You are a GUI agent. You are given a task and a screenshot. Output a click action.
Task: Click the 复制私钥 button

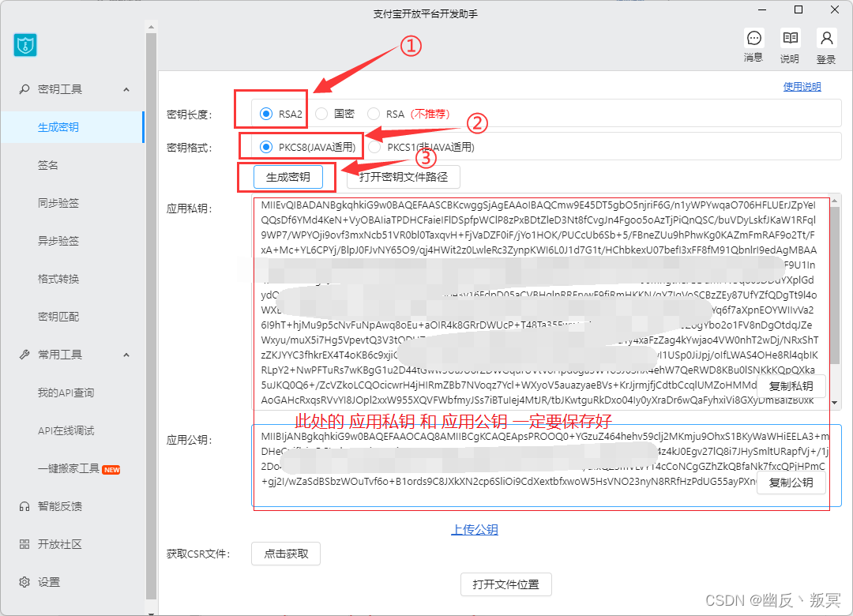(791, 386)
